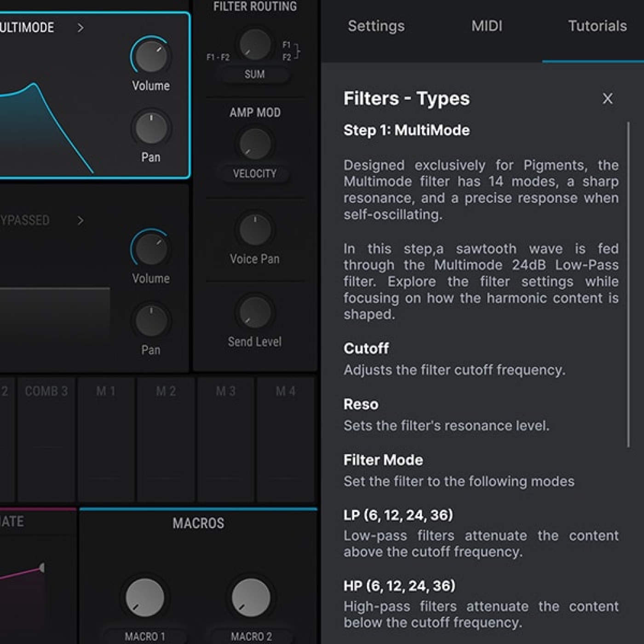Select the M 3 macro modulation slot
The height and width of the screenshot is (644, 644).
point(225,439)
